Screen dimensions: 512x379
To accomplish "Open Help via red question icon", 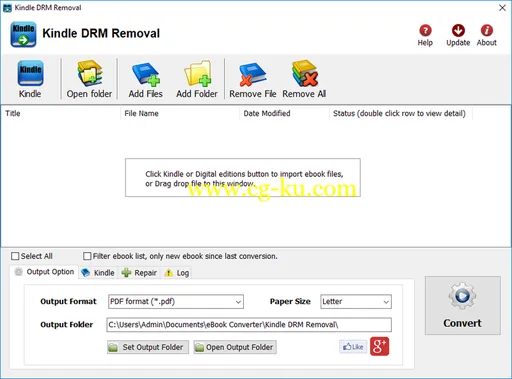I will (425, 30).
